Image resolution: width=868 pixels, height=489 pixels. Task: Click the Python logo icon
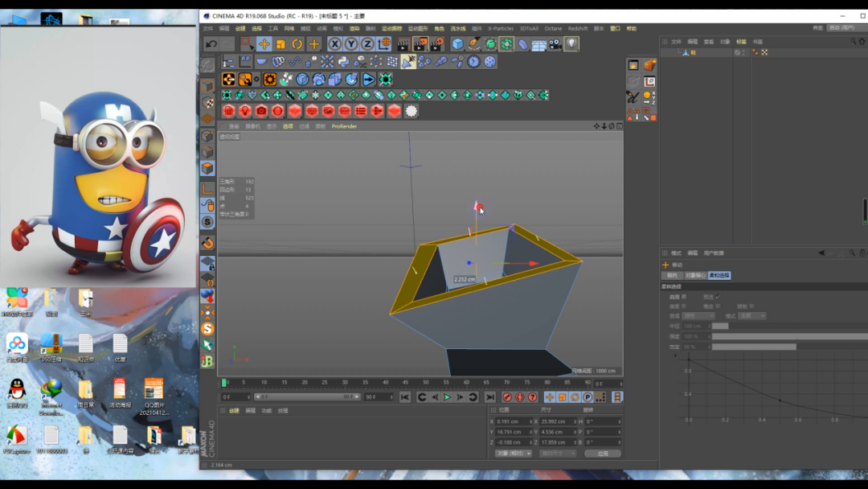(343, 61)
